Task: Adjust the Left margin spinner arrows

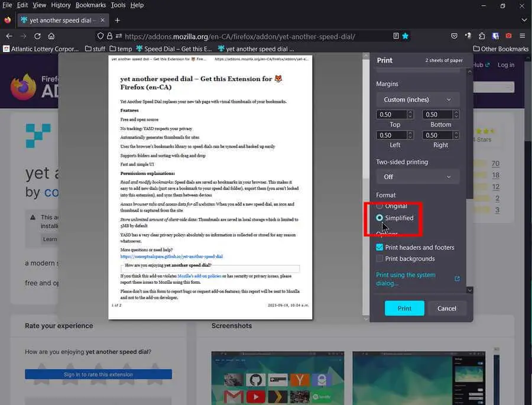Action: (x=410, y=135)
